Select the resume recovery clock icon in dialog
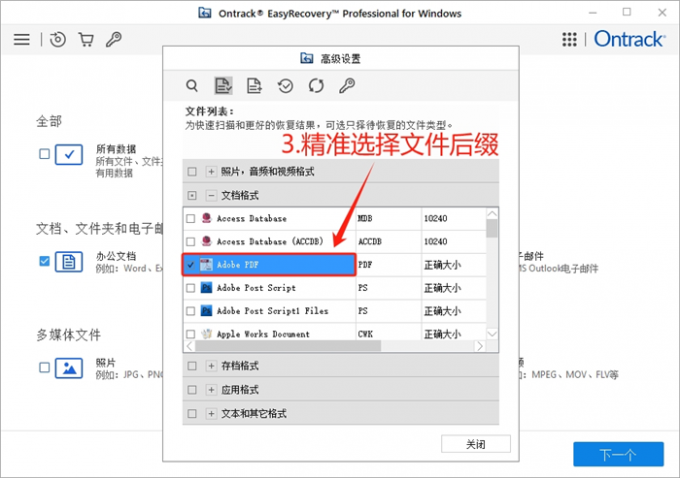This screenshot has height=478, width=680. coord(285,85)
